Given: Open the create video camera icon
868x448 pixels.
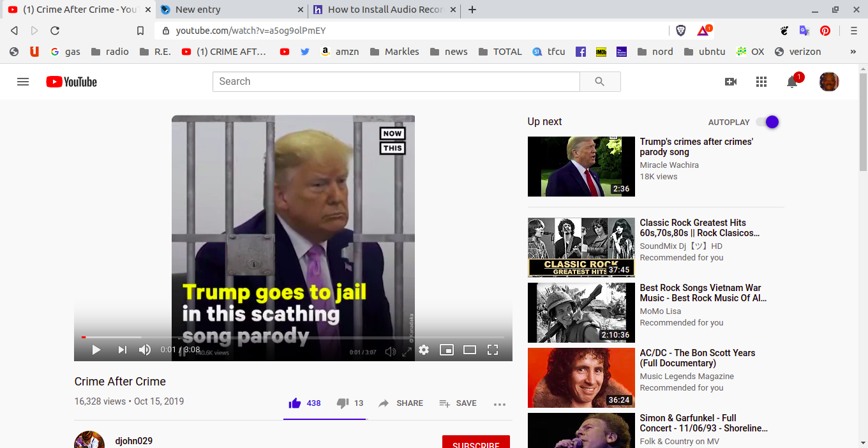Looking at the screenshot, I should [x=731, y=82].
